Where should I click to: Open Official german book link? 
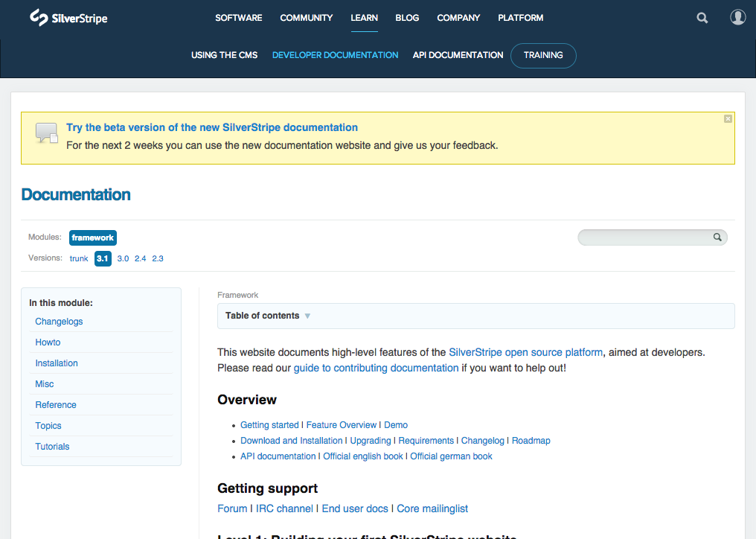click(451, 456)
